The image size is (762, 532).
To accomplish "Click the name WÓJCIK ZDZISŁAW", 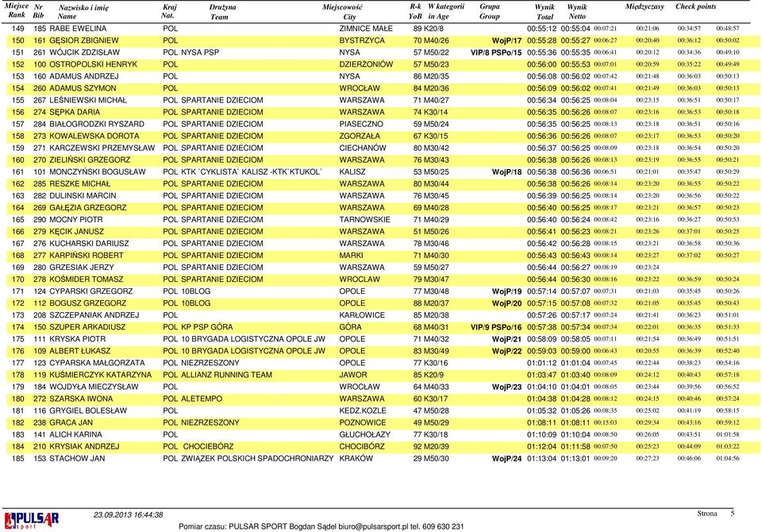I will (x=85, y=52).
